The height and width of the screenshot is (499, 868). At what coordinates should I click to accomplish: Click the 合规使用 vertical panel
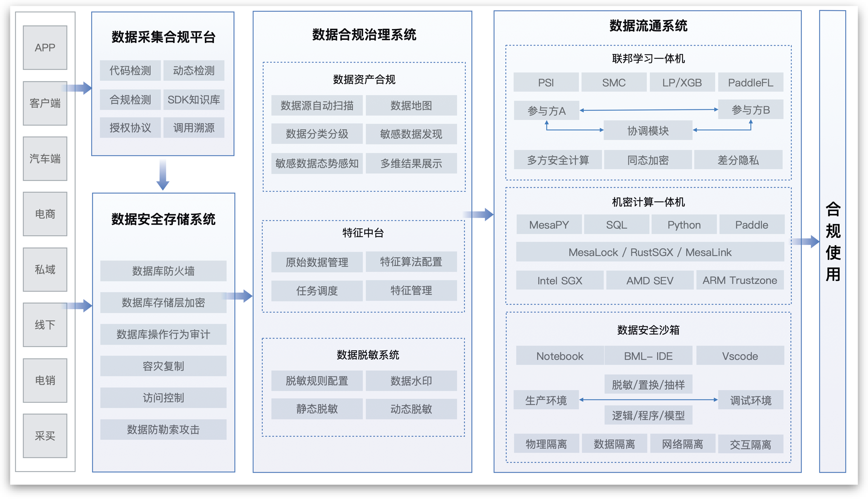[x=833, y=241]
